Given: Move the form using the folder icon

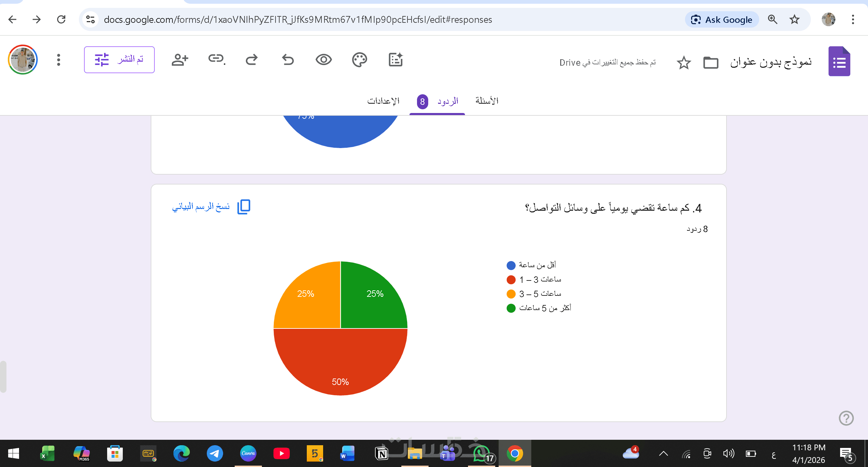Looking at the screenshot, I should click(x=711, y=63).
